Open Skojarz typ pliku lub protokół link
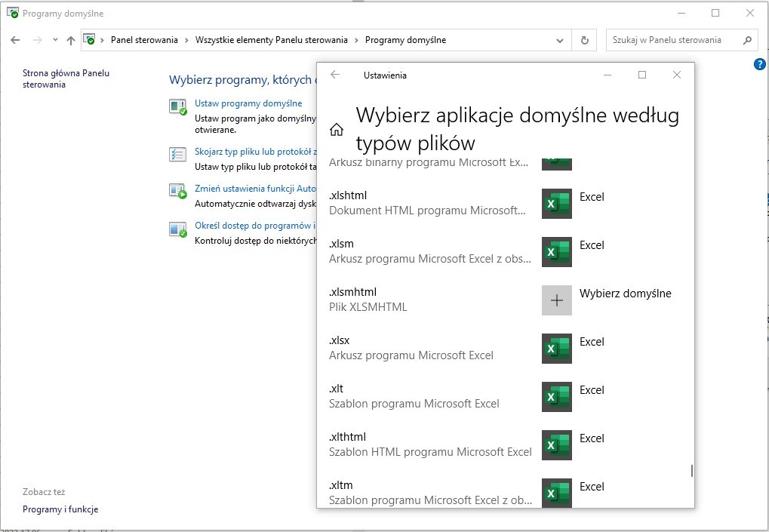The image size is (769, 532). pyautogui.click(x=256, y=152)
